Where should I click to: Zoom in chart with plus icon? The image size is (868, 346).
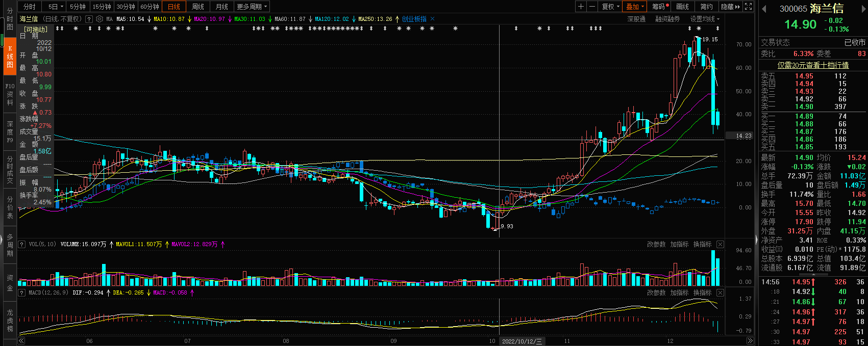[581, 7]
